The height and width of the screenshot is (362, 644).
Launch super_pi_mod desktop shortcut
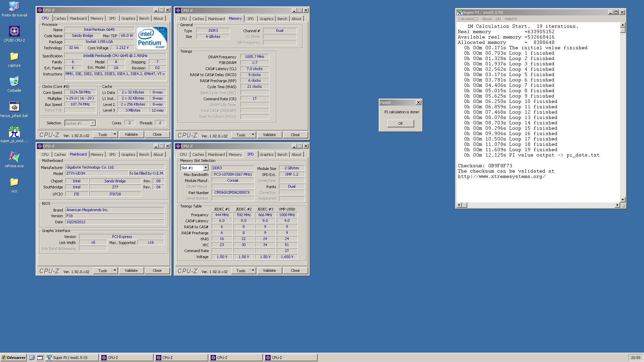click(x=14, y=135)
